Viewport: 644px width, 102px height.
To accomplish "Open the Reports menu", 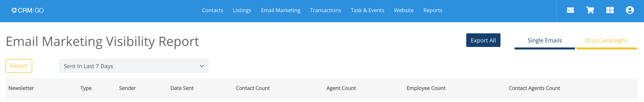I will click(x=433, y=10).
